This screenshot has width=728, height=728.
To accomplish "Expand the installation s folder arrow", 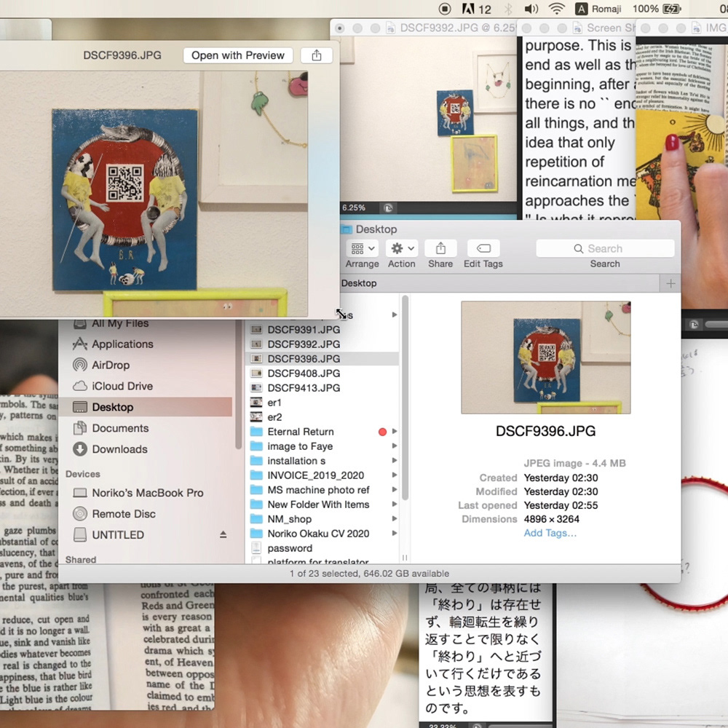I will coord(394,461).
